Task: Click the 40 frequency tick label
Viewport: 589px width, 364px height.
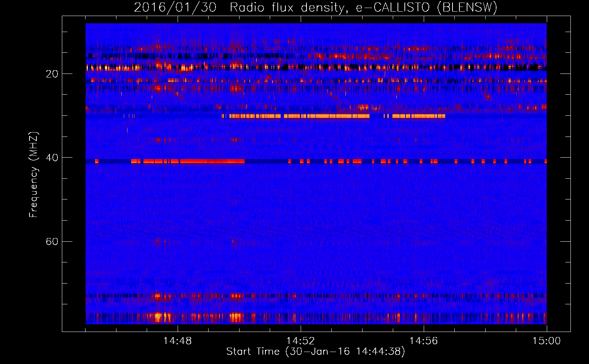Action: [x=52, y=158]
